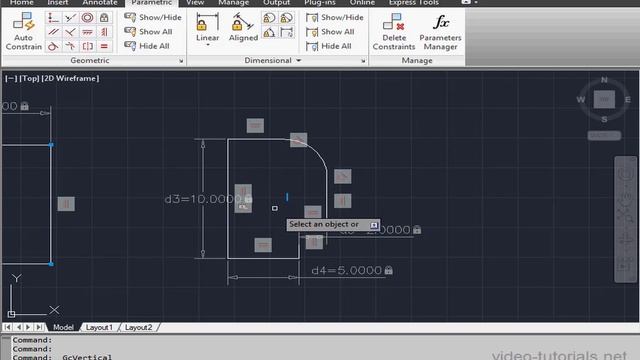640x360 pixels.
Task: Click lock icon beside d3=10.0000
Action: point(249,199)
